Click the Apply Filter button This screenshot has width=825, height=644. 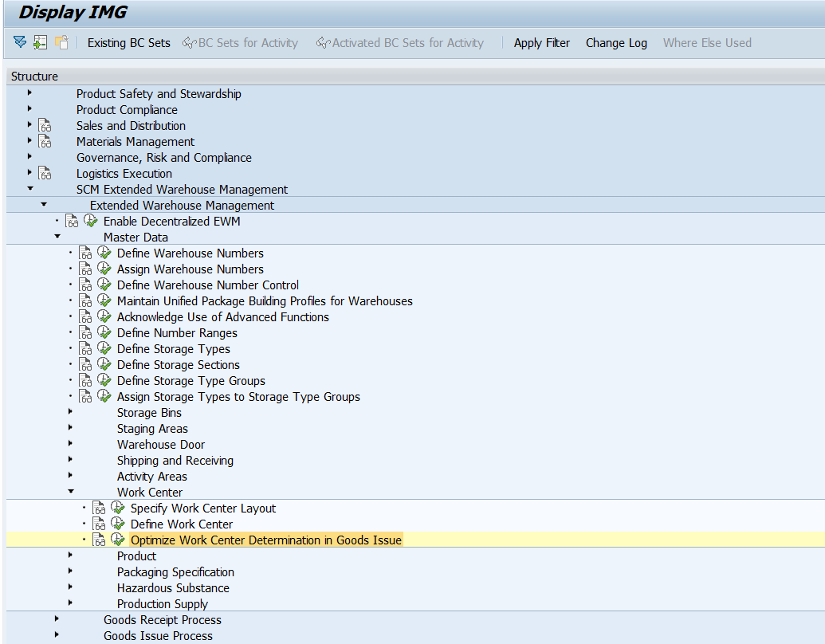click(x=541, y=42)
